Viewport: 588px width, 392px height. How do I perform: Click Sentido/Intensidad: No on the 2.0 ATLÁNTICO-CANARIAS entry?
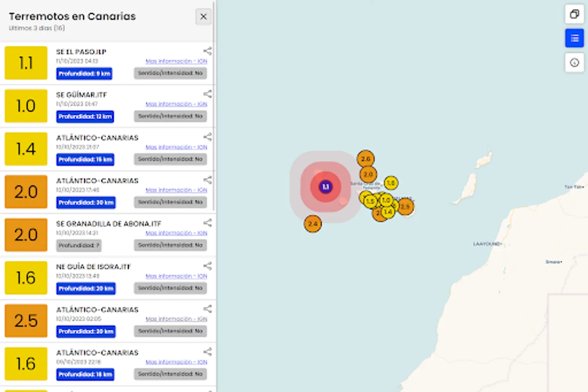[170, 202]
